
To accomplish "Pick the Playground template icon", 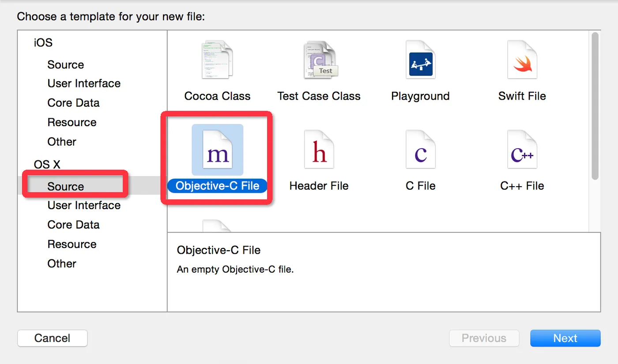I will pos(420,60).
